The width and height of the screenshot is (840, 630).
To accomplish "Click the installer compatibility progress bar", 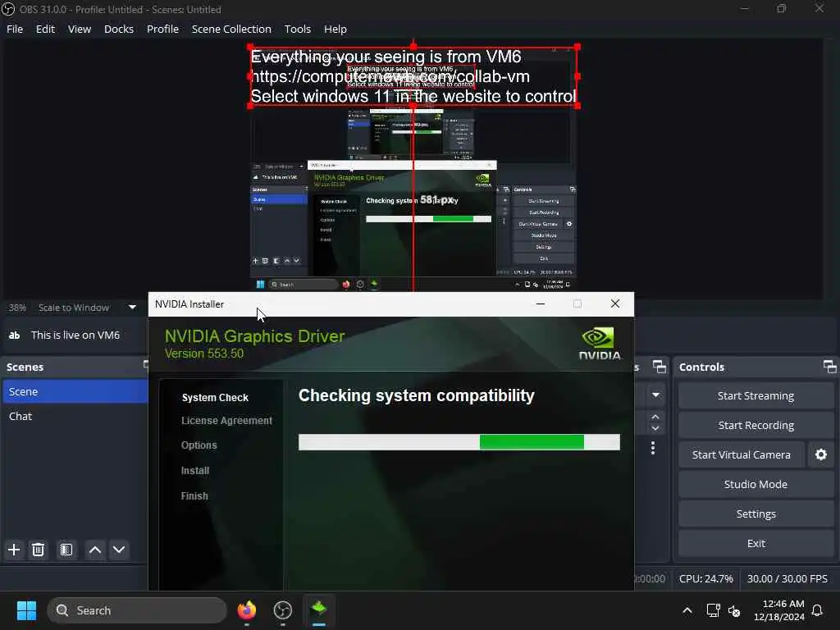I will (459, 442).
